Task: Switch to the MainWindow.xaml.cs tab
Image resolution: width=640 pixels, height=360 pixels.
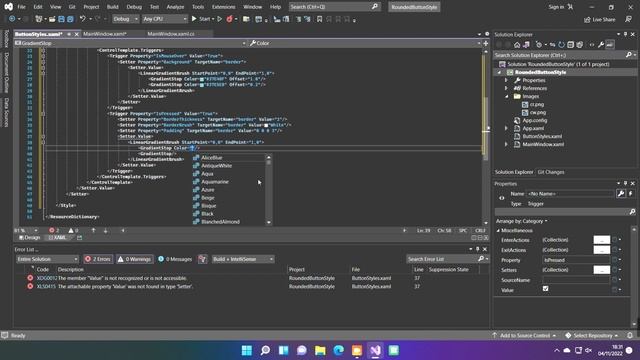Action: click(x=171, y=34)
